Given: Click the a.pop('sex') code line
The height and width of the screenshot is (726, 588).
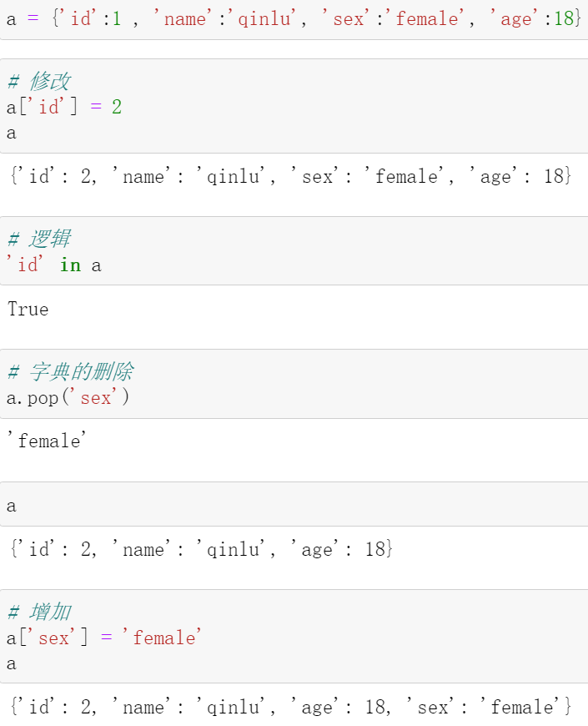Looking at the screenshot, I should (68, 398).
